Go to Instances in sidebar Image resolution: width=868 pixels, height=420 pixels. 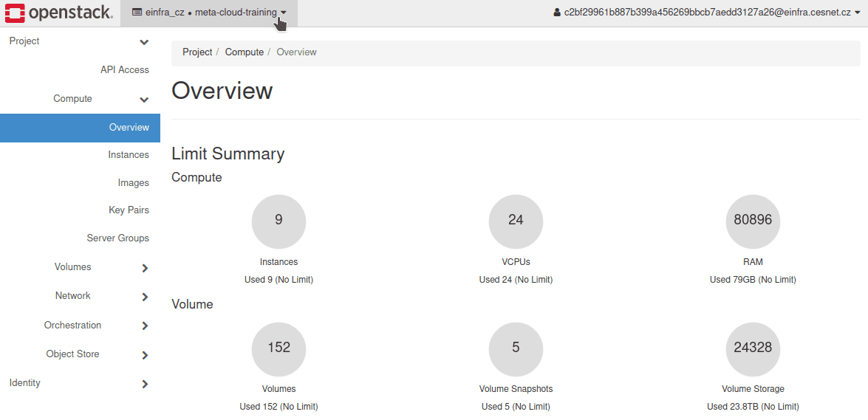128,155
